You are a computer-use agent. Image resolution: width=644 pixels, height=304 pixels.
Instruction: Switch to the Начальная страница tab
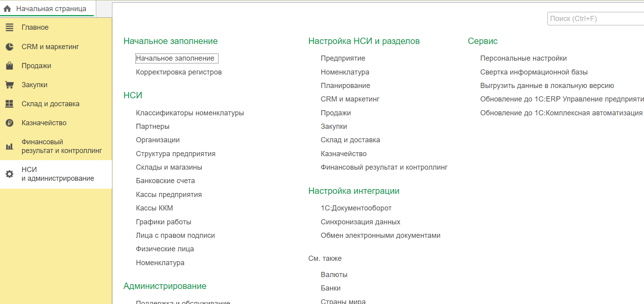[x=51, y=9]
